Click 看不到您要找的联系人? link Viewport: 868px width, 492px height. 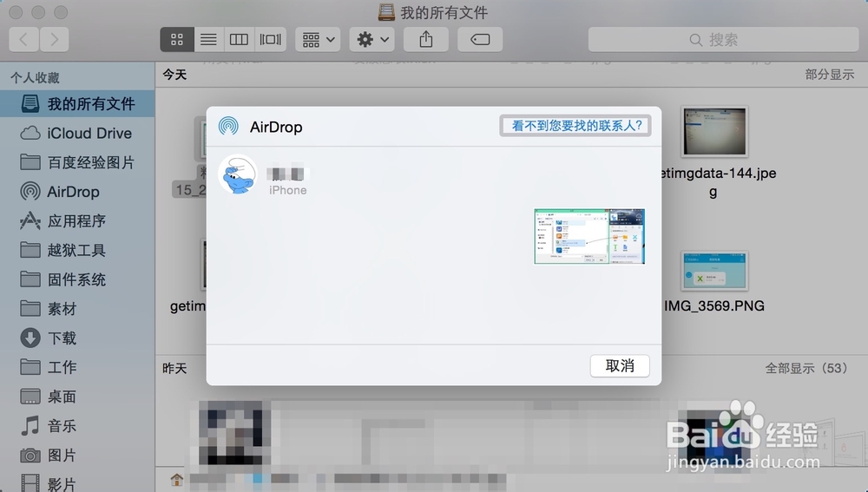[576, 126]
